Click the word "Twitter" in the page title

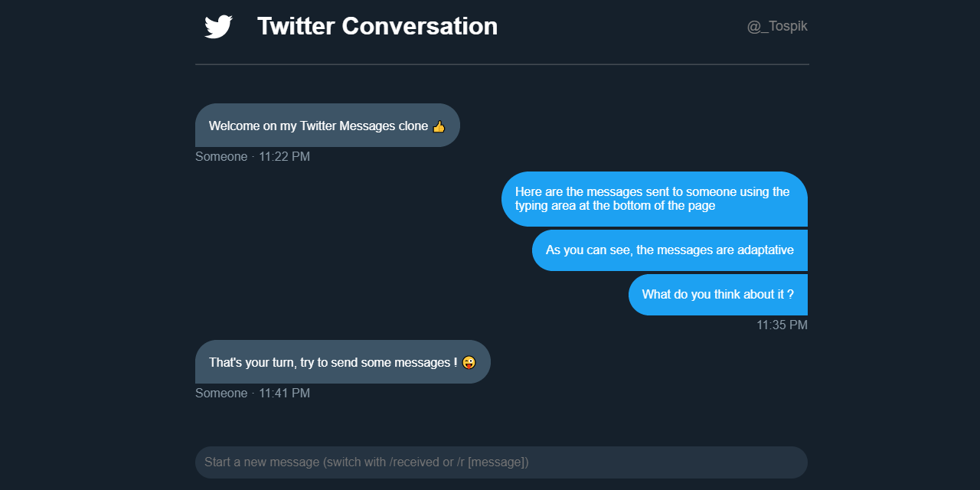point(296,26)
